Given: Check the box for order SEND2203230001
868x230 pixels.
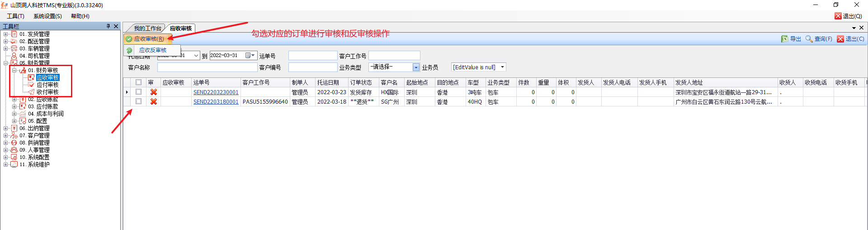Looking at the screenshot, I should coord(139,92).
